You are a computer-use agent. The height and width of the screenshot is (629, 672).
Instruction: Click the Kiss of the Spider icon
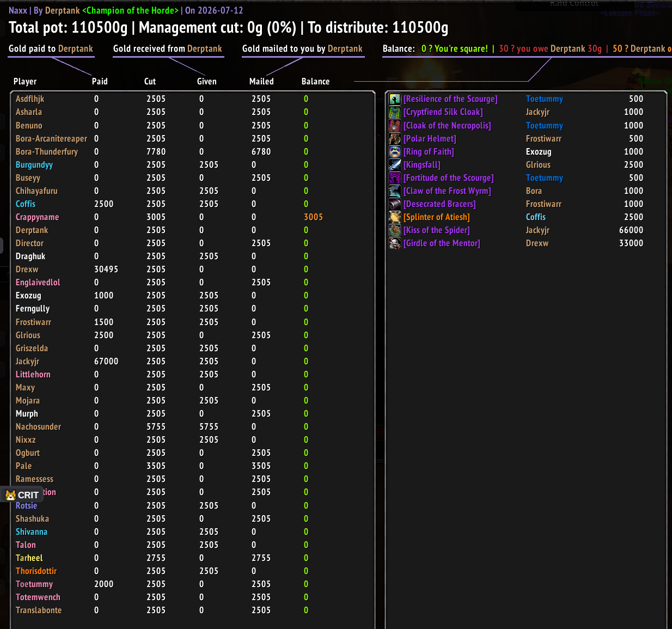[x=395, y=230]
